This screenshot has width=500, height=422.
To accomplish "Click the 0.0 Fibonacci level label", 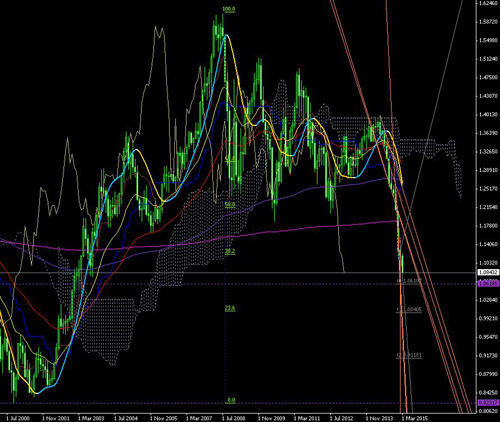I will coord(231,400).
